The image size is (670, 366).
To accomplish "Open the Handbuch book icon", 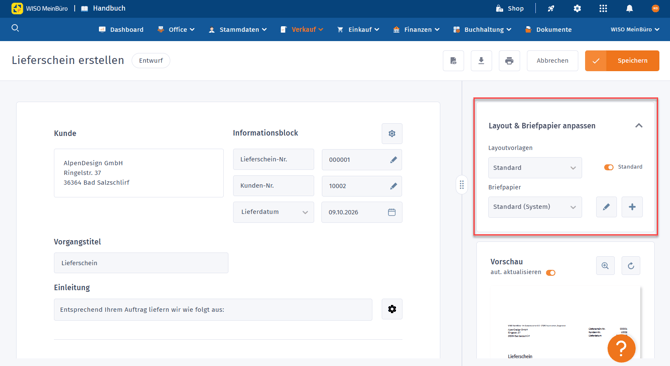I will [85, 9].
